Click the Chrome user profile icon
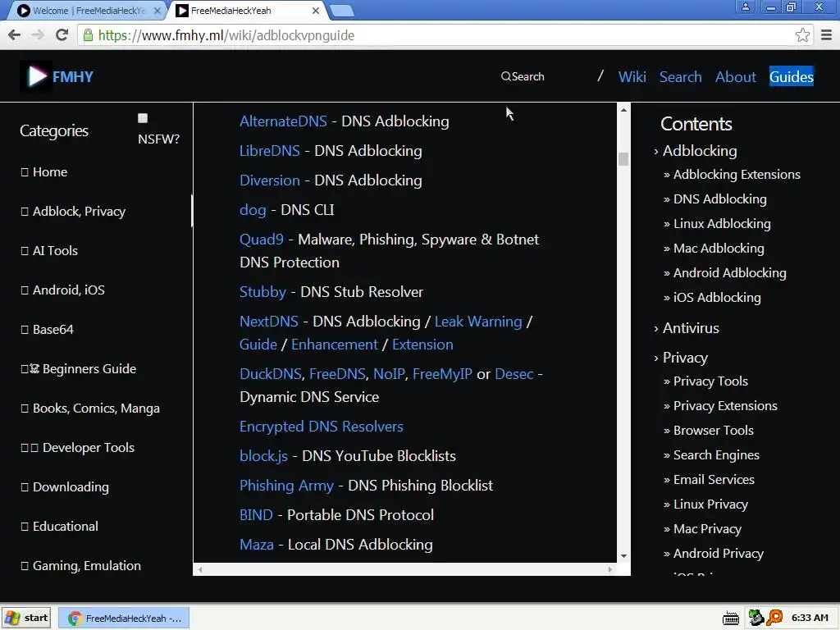This screenshot has height=630, width=840. [x=745, y=7]
